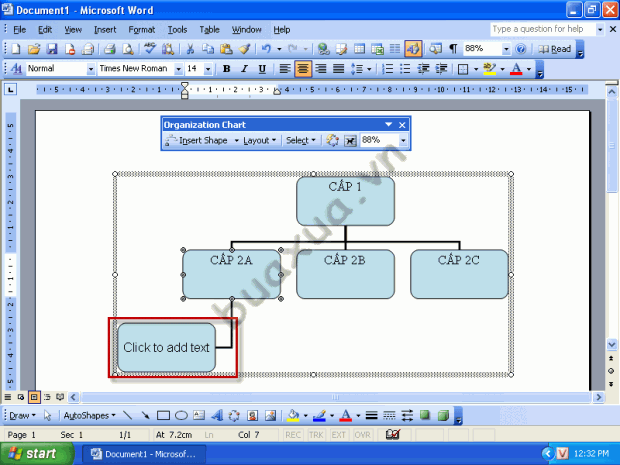Expand the Layout dropdown in Organization Chart
Image resolution: width=620 pixels, height=465 pixels.
point(259,140)
